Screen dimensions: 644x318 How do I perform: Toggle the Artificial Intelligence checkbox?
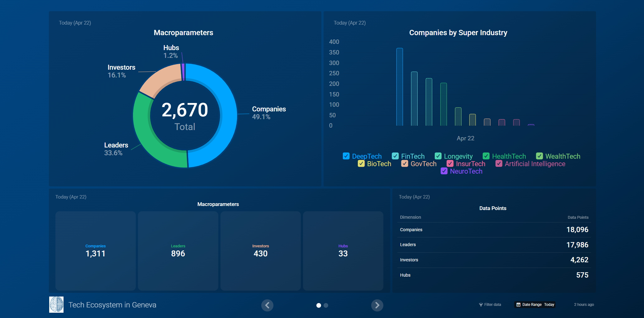click(499, 163)
